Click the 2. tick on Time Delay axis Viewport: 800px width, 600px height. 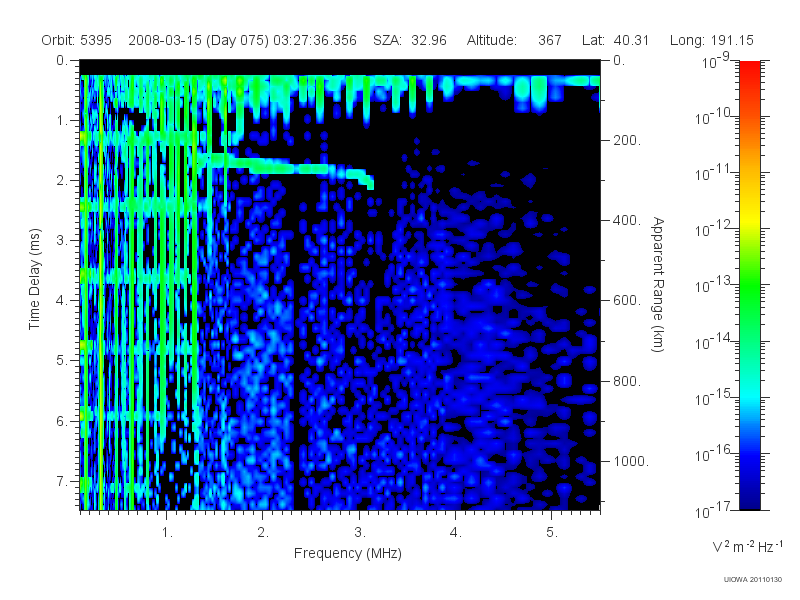pos(62,181)
